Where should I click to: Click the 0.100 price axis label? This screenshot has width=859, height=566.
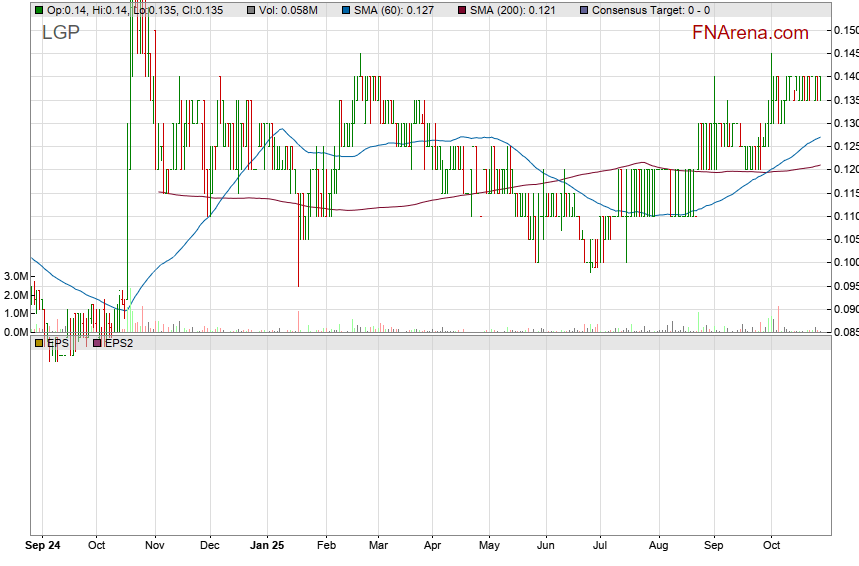845,262
